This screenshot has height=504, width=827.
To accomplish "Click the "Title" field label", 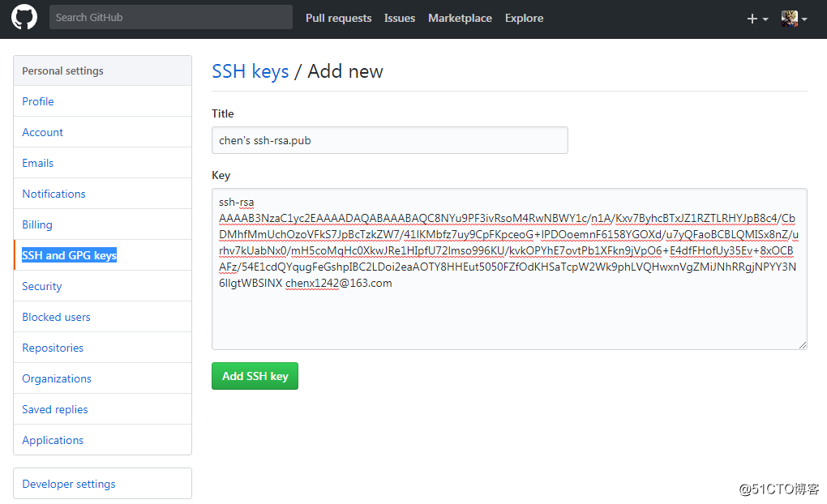I will 223,113.
